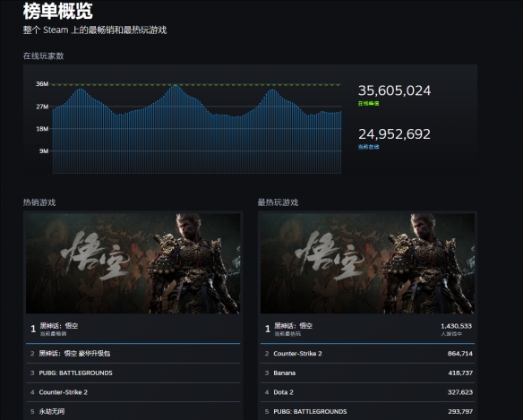Open the most played Black Myth Wukong banner

[x=367, y=263]
